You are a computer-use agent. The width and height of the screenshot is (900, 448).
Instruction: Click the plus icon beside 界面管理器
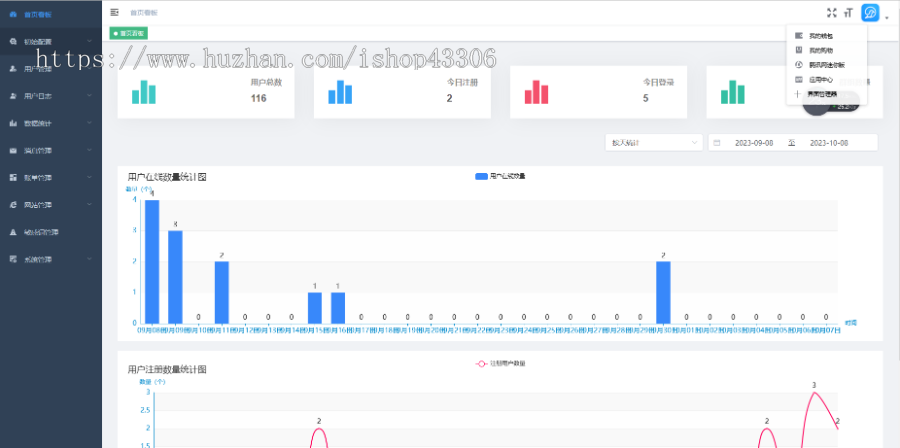click(x=798, y=94)
